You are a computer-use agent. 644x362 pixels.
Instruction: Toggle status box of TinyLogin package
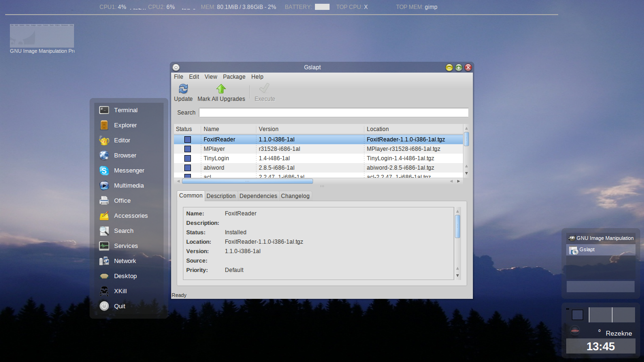tap(188, 158)
